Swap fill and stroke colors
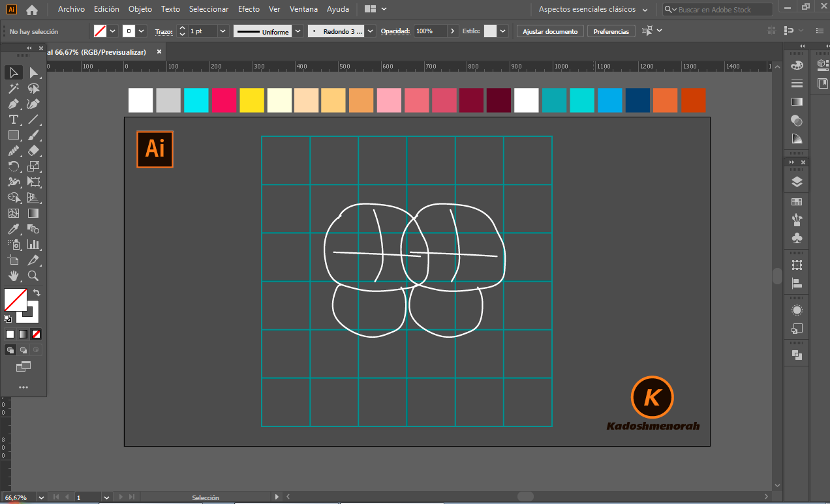Viewport: 830px width, 504px height. pos(37,293)
